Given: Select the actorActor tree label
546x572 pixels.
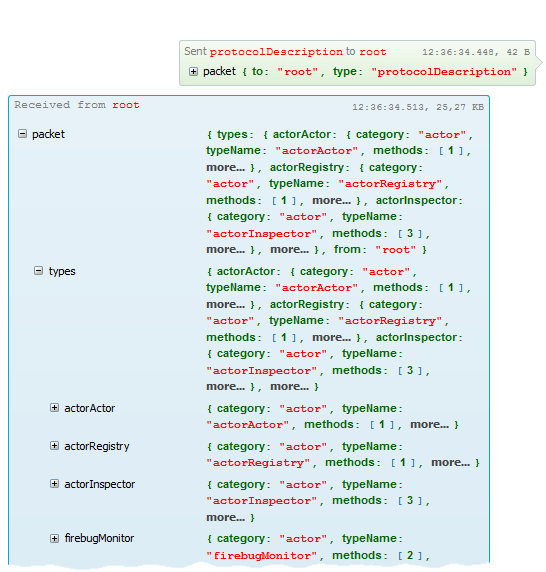Looking at the screenshot, I should pyautogui.click(x=89, y=408).
